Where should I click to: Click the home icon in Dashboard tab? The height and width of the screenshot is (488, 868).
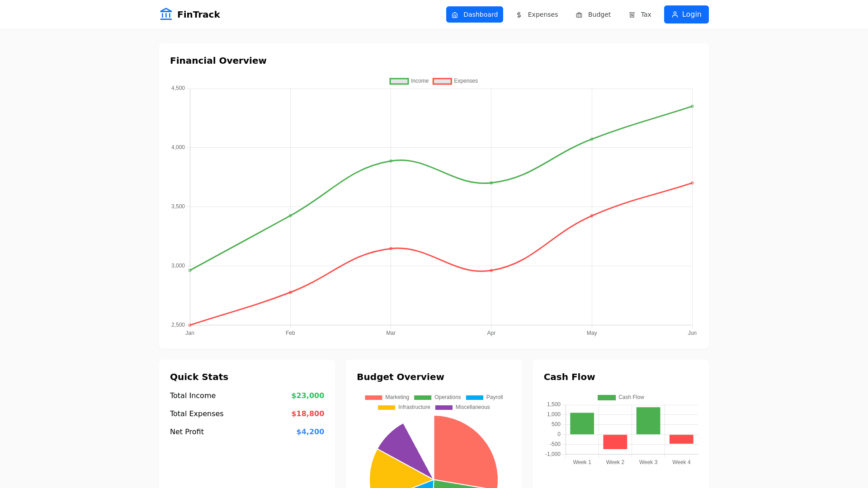(x=455, y=15)
